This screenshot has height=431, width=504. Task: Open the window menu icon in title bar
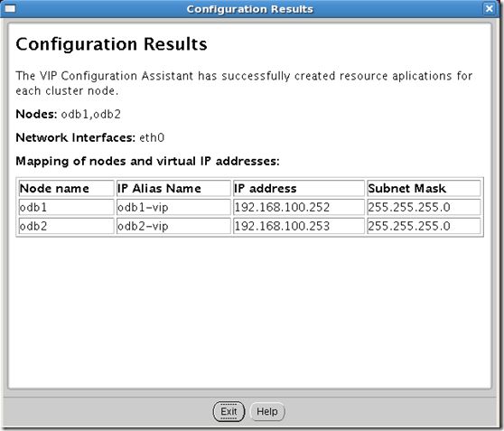coord(10,9)
